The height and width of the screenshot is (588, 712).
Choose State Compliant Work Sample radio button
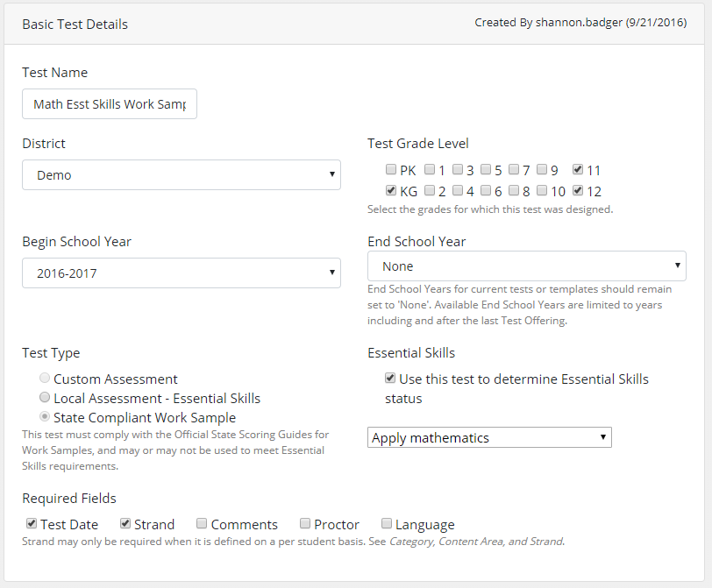44,418
